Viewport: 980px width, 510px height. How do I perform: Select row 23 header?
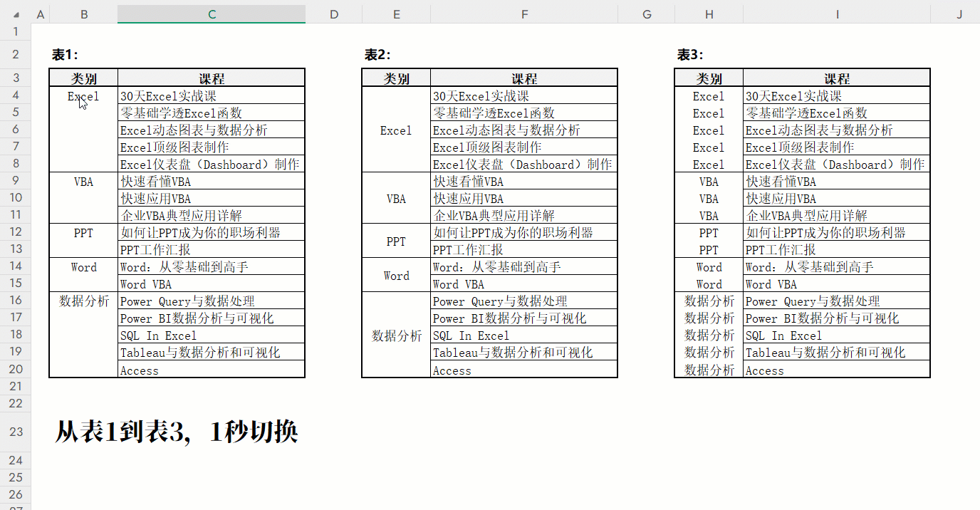[16, 432]
